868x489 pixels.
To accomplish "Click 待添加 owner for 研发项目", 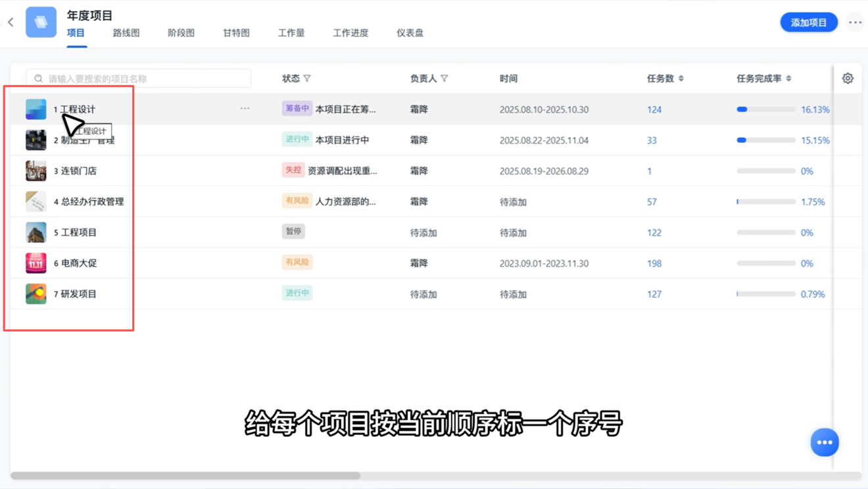I will coord(423,294).
